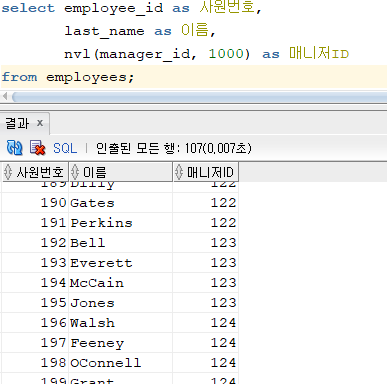Place cursor on 'from employees;' line
Image resolution: width=387 pixels, height=384 pixels.
click(x=194, y=77)
